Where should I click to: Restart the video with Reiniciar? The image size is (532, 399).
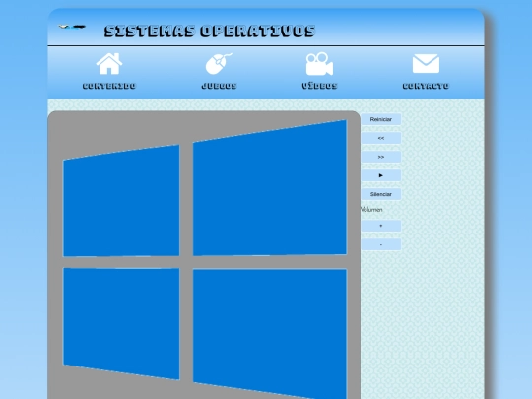[380, 119]
